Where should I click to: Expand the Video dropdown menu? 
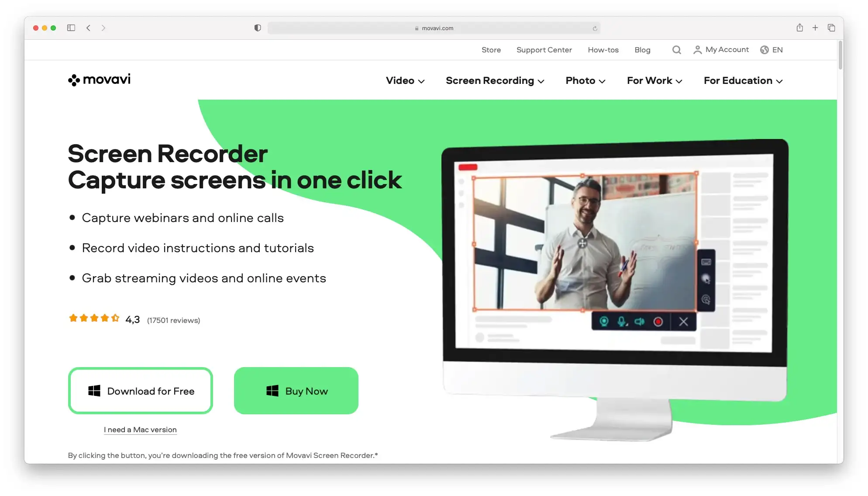click(x=405, y=80)
